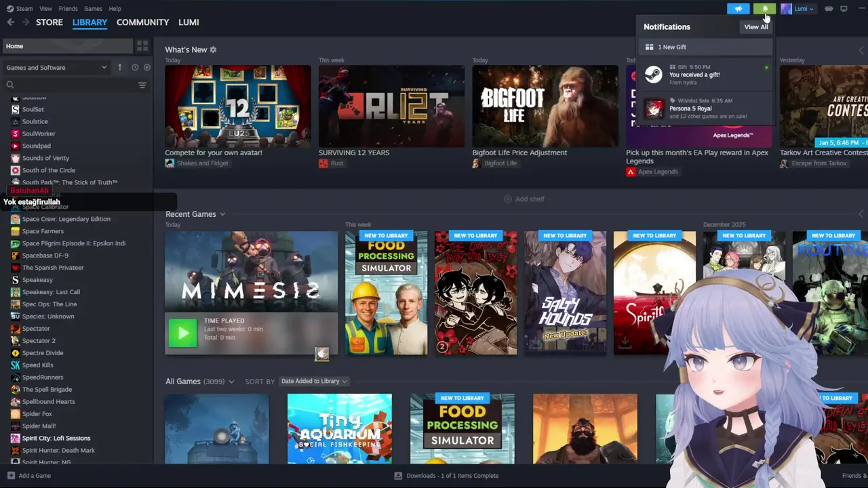The height and width of the screenshot is (488, 868).
Task: Click Add a Game link
Action: [35, 476]
